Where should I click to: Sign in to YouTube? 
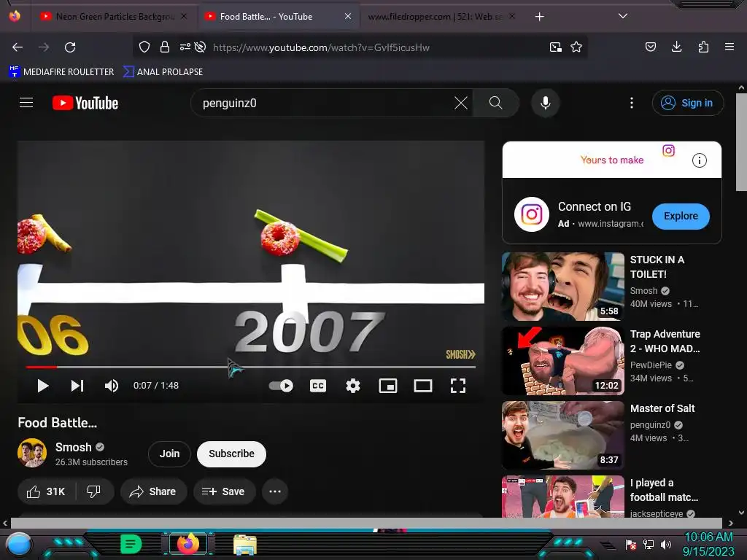(x=687, y=103)
